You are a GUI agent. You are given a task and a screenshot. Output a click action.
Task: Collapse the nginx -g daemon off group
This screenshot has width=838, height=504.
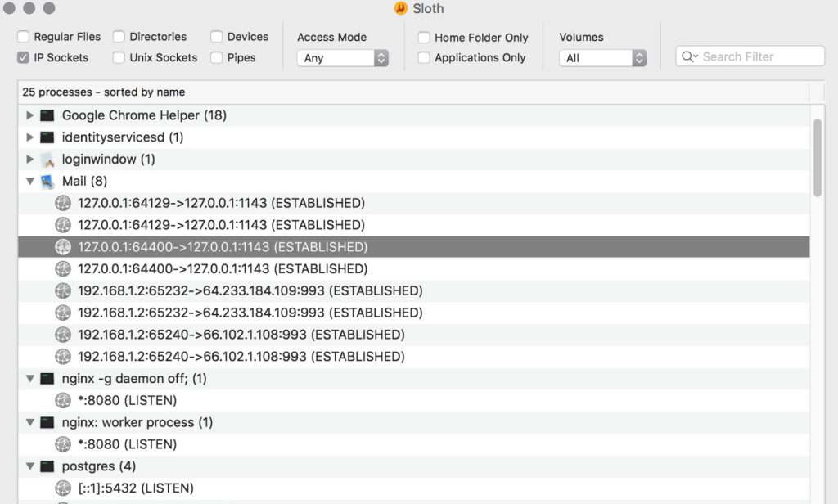[30, 378]
